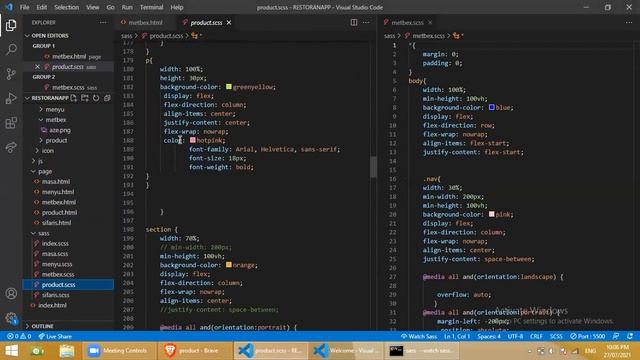The image size is (640, 360).
Task: Click Watch Sass in the status bar
Action: click(418, 336)
